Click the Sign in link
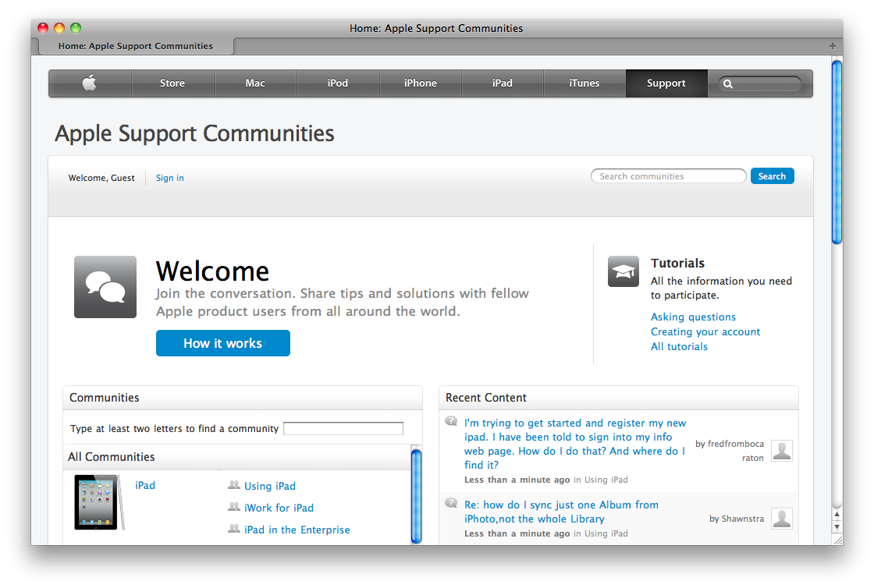 point(170,178)
